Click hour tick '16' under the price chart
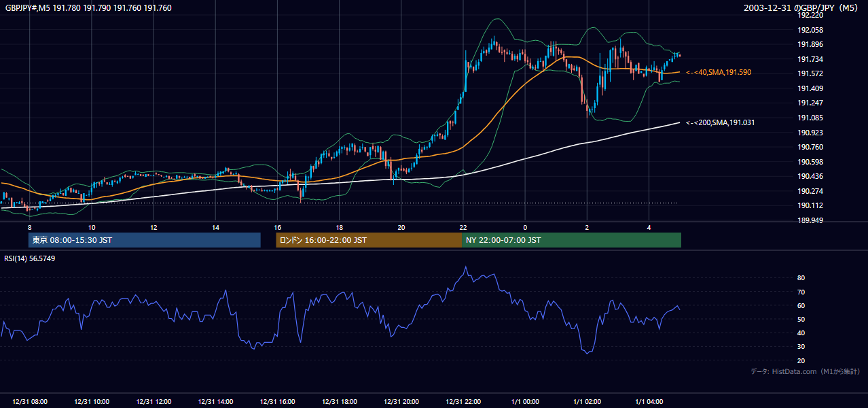The width and height of the screenshot is (868, 408). [277, 227]
